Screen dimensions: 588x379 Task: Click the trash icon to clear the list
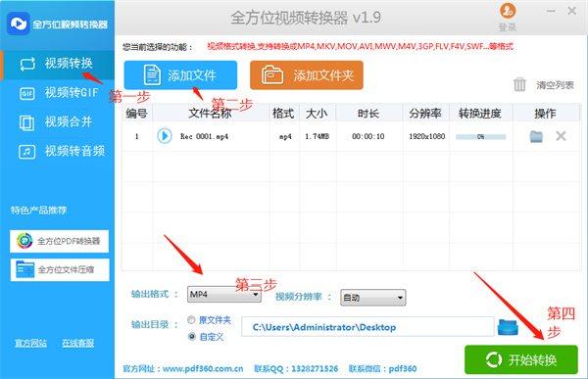(x=519, y=85)
